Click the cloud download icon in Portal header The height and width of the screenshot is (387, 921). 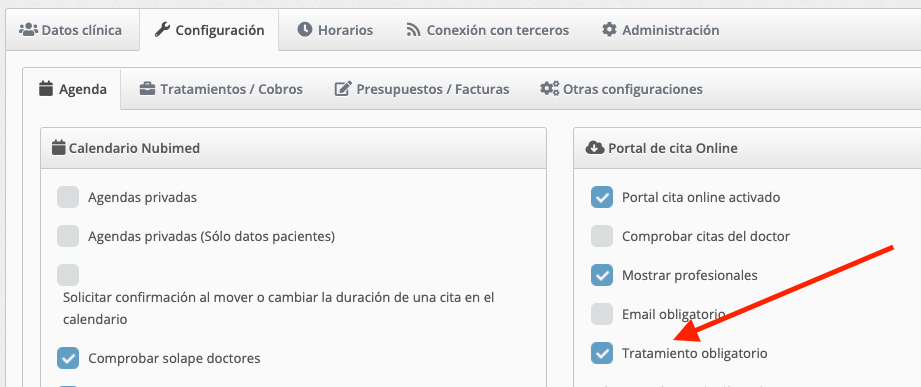coord(595,148)
